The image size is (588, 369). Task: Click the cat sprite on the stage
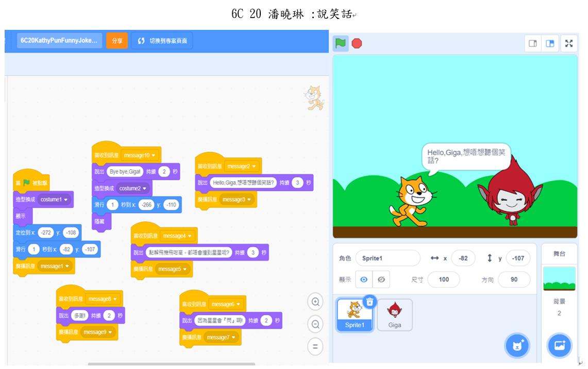412,201
